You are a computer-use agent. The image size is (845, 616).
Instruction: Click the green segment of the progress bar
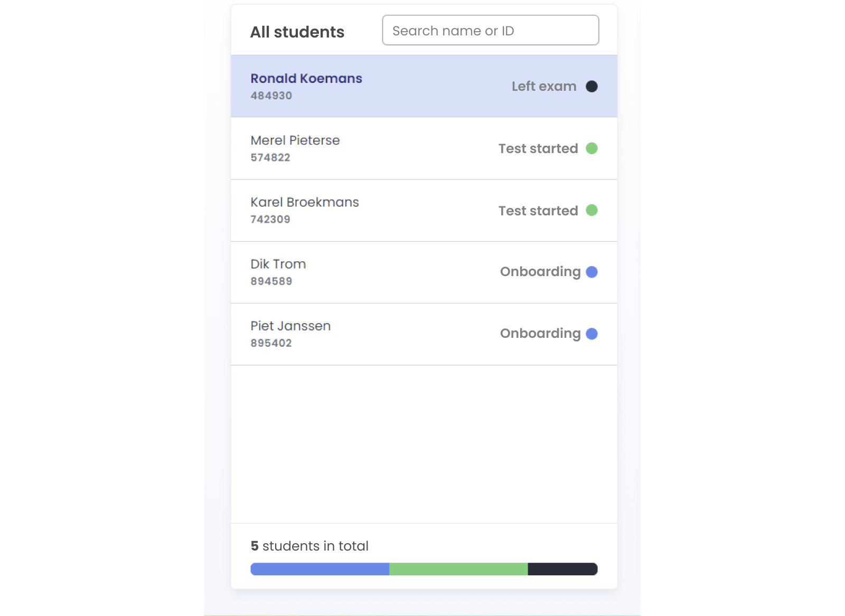(458, 569)
